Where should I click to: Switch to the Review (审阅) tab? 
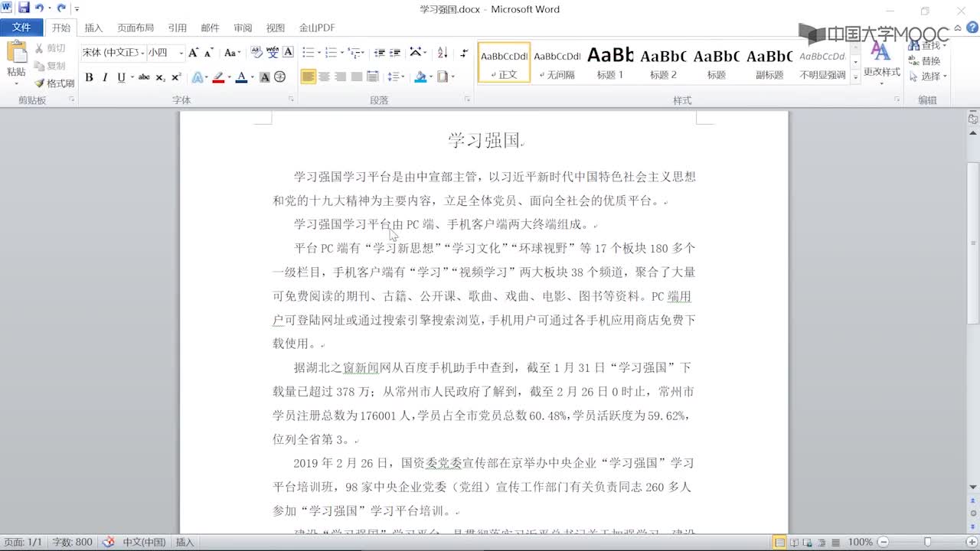pos(243,28)
